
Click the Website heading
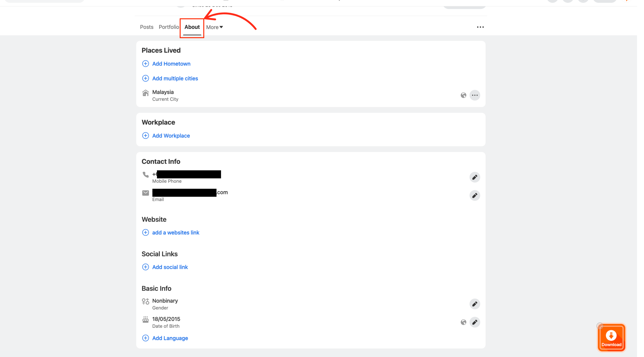(154, 219)
